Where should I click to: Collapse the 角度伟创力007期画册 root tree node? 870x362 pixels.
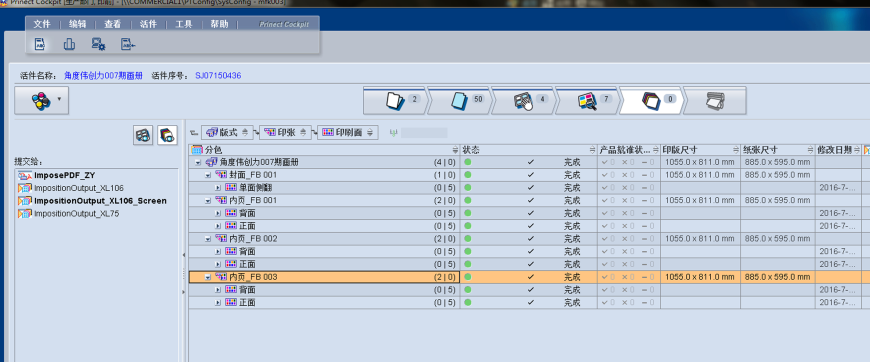198,162
